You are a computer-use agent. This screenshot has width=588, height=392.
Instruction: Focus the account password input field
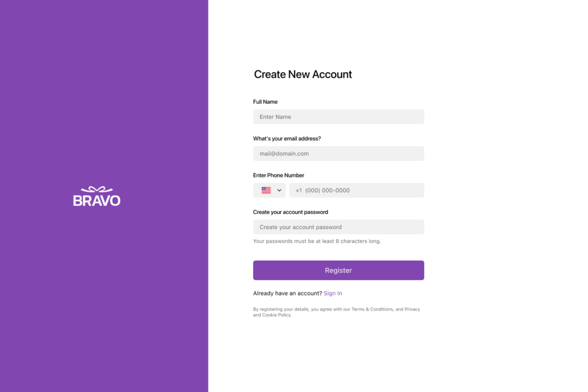coord(338,227)
